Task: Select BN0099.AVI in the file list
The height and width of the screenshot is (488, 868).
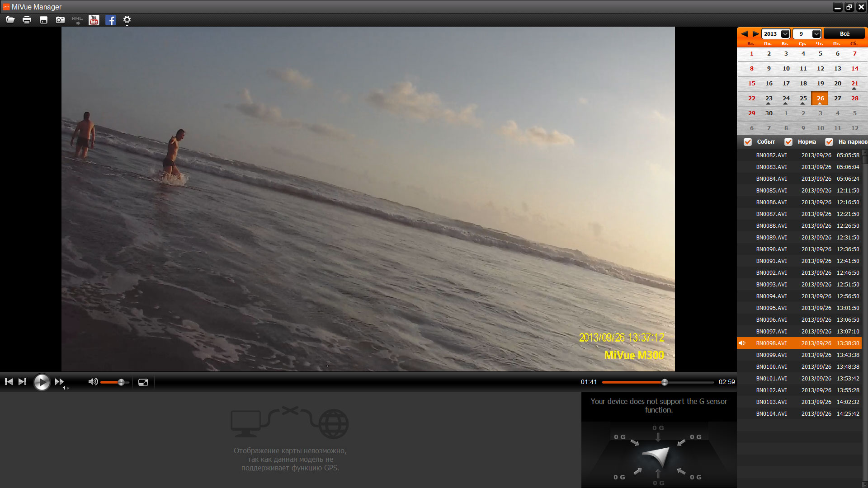Action: coord(771,355)
